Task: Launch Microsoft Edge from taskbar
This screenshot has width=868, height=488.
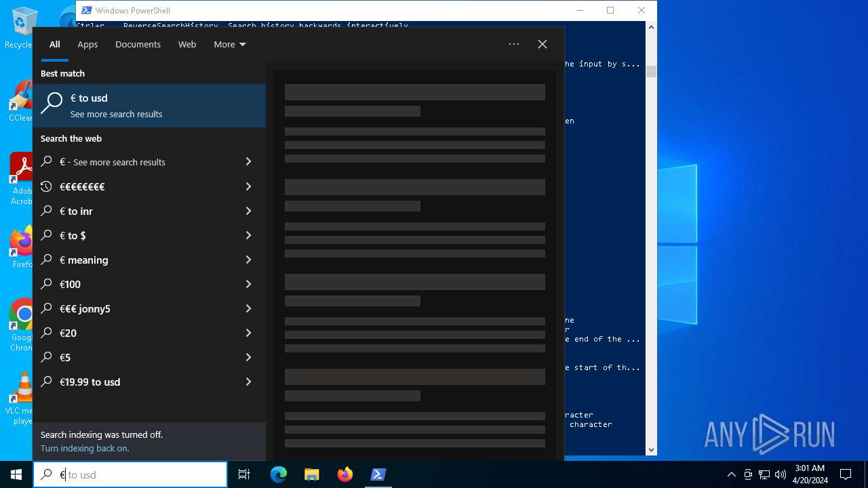Action: 279,474
